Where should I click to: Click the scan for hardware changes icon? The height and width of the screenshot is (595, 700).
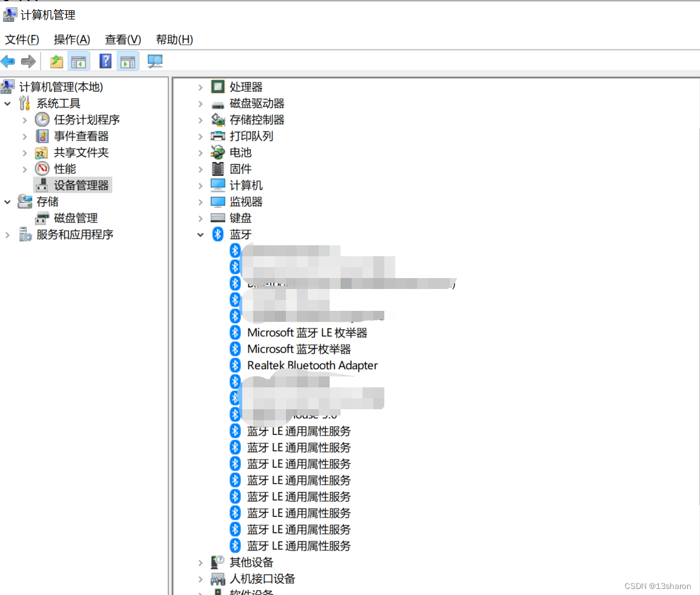[155, 61]
